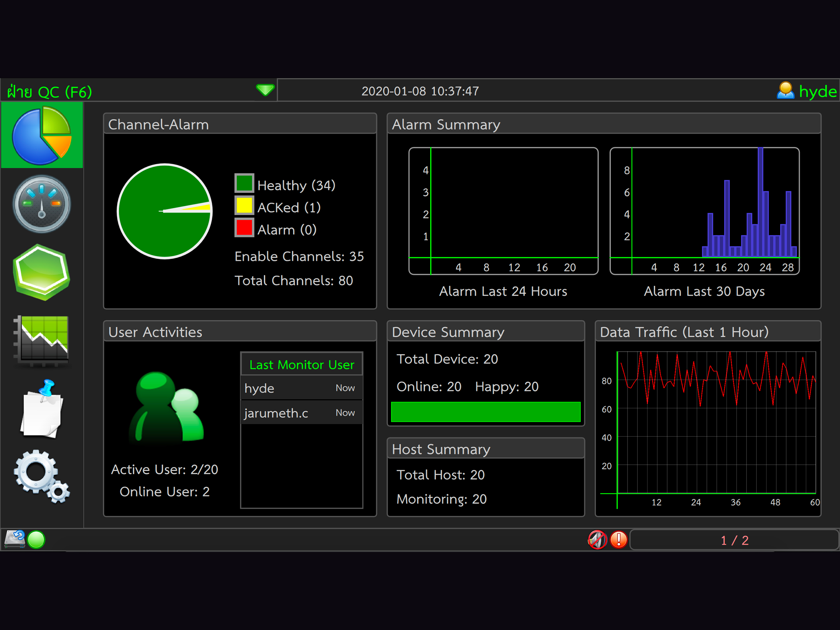This screenshot has width=840, height=630.
Task: Click the Healthy (34) legend label
Action: (x=296, y=185)
